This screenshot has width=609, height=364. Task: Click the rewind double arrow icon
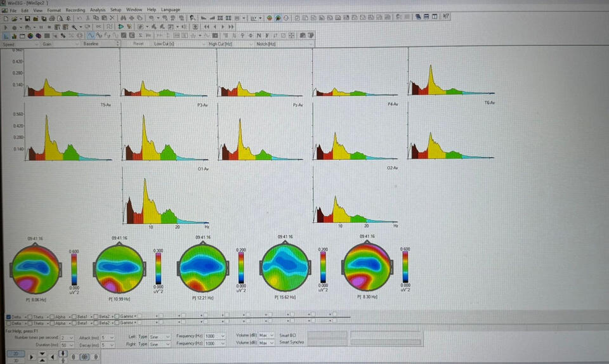click(207, 27)
